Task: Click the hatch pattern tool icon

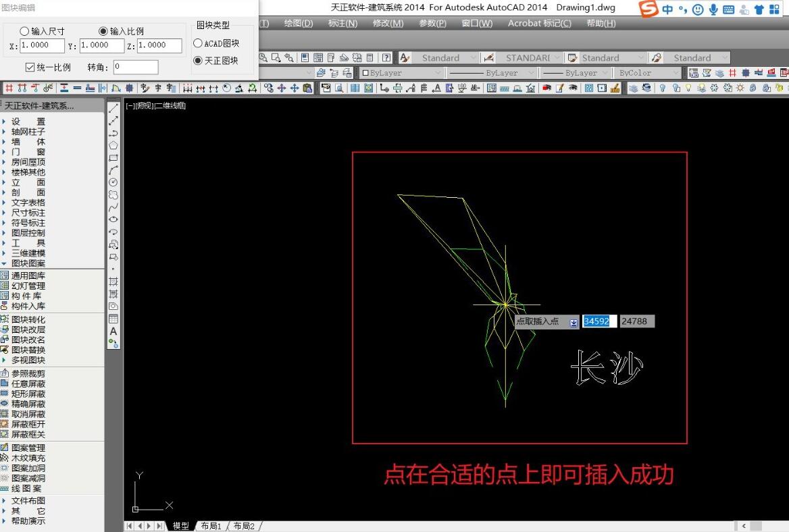Action: (113, 282)
